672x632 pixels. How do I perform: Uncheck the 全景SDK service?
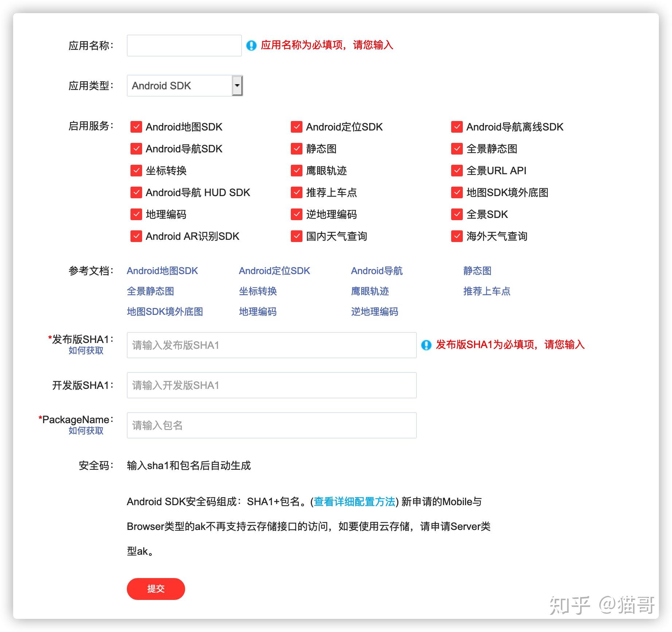point(456,214)
